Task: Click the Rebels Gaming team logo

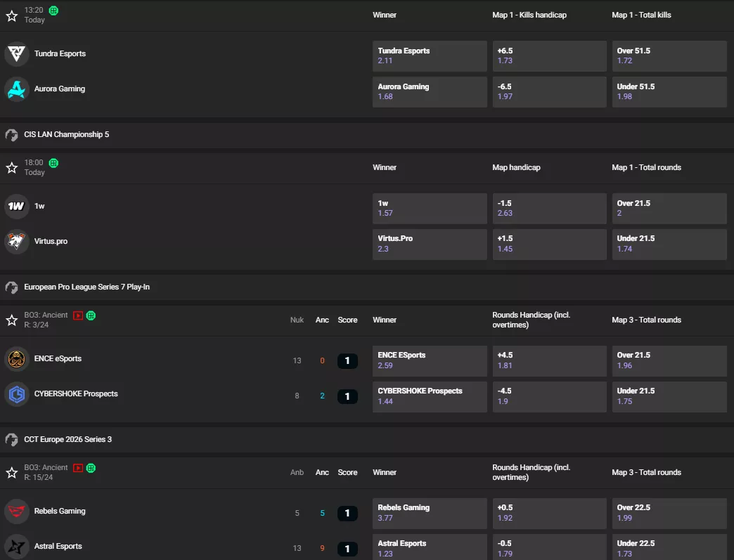Action: click(17, 511)
